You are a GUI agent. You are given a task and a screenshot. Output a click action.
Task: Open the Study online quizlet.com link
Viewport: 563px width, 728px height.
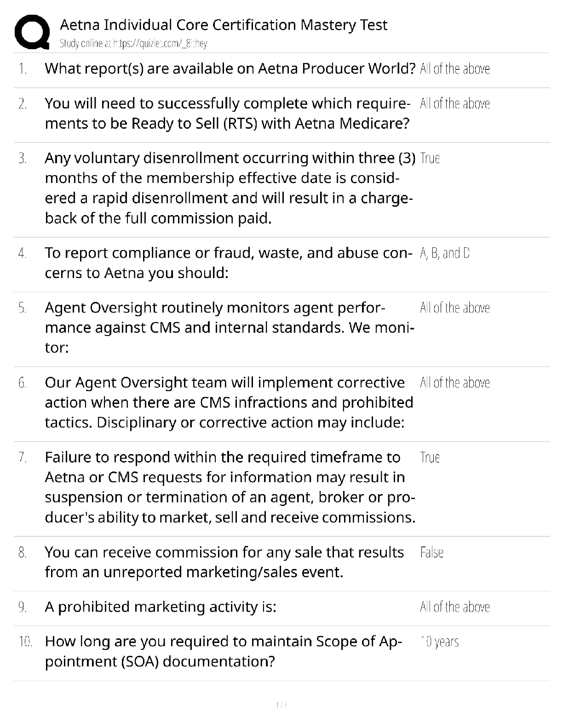point(133,44)
